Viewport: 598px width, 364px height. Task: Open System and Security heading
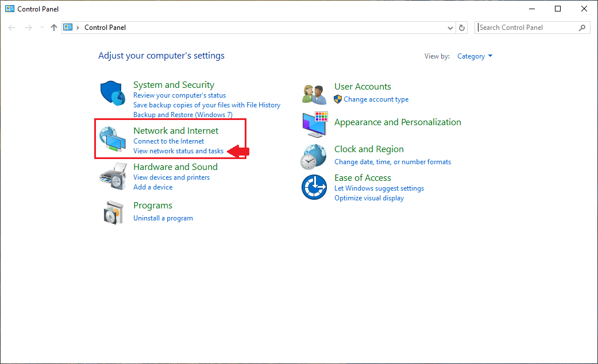[x=173, y=84]
